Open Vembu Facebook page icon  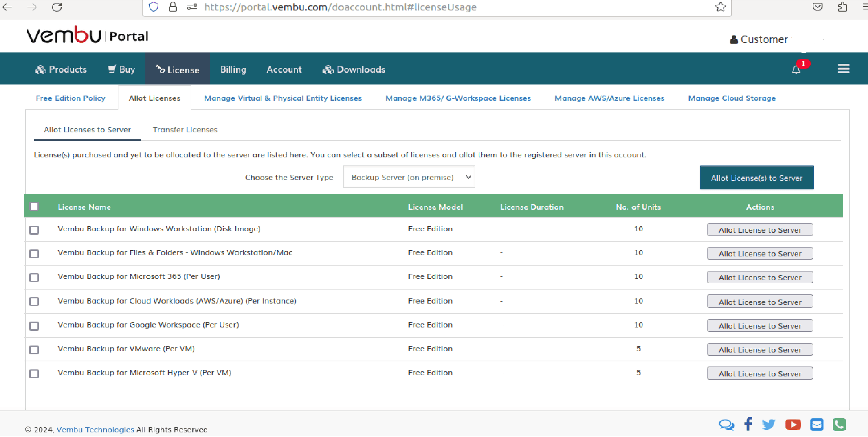coord(748,424)
